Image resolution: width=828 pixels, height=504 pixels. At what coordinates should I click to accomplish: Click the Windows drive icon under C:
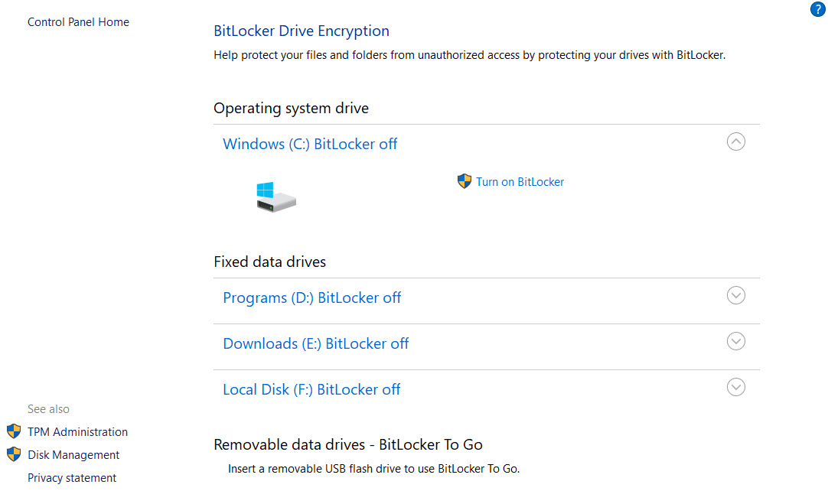click(x=275, y=197)
